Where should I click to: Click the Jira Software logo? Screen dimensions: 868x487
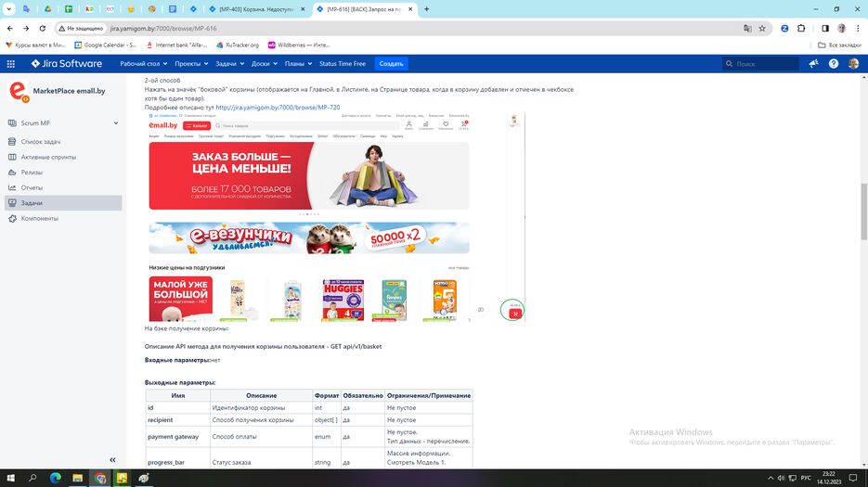click(67, 64)
